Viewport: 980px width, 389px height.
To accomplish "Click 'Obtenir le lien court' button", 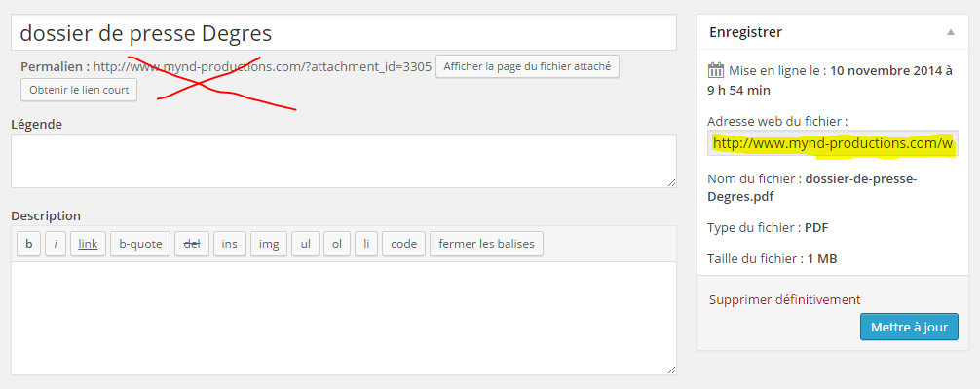I will [x=79, y=90].
